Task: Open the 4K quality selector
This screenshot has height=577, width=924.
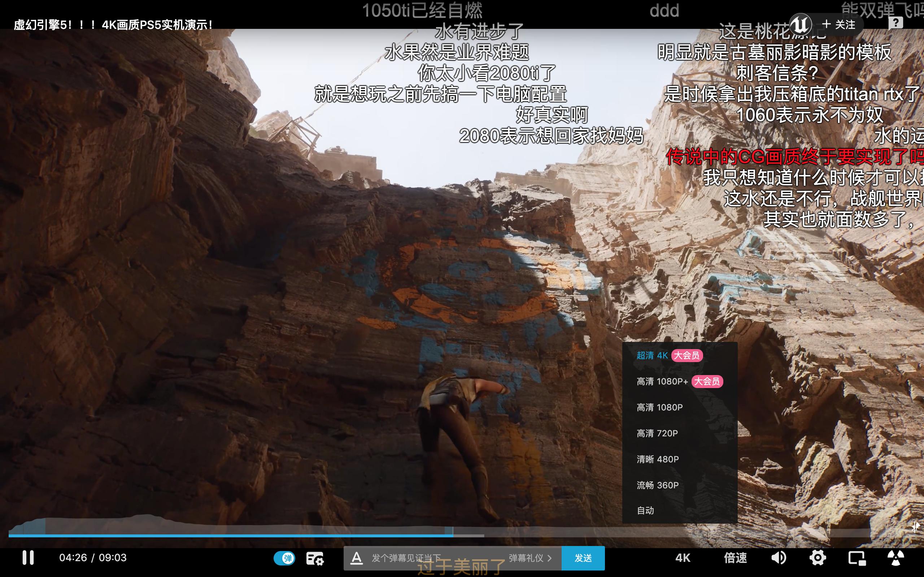Action: tap(682, 558)
